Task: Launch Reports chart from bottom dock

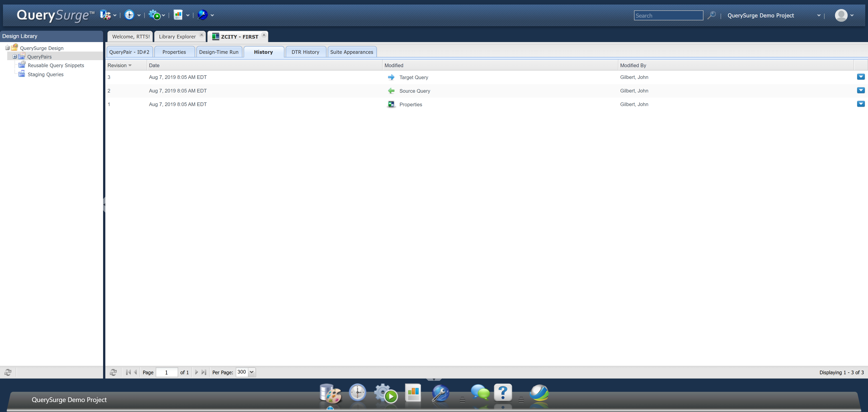Action: (413, 393)
